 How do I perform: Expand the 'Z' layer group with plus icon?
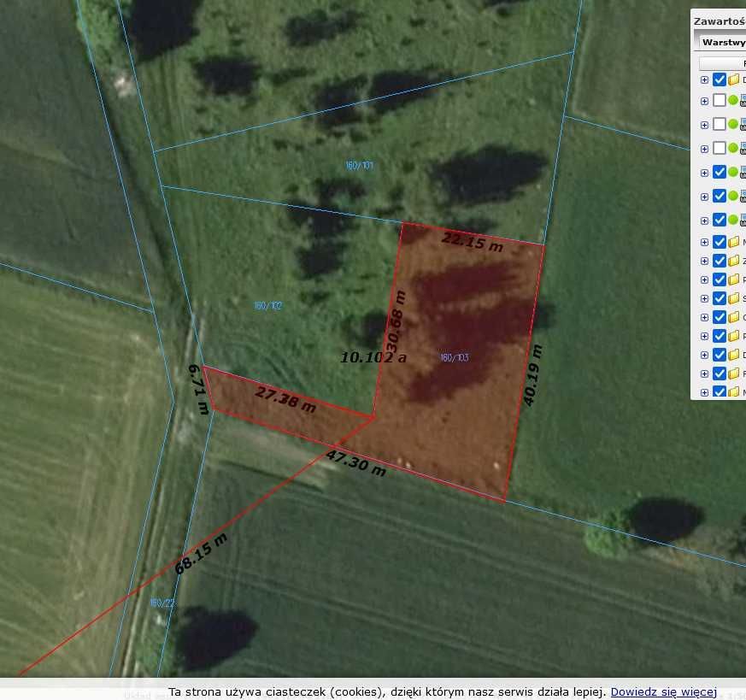click(x=705, y=261)
